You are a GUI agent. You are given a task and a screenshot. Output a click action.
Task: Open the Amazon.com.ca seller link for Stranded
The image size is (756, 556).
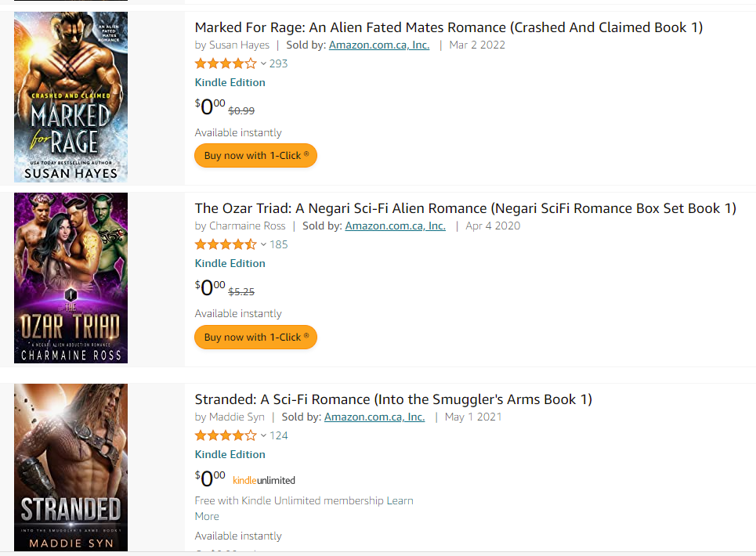tap(374, 417)
